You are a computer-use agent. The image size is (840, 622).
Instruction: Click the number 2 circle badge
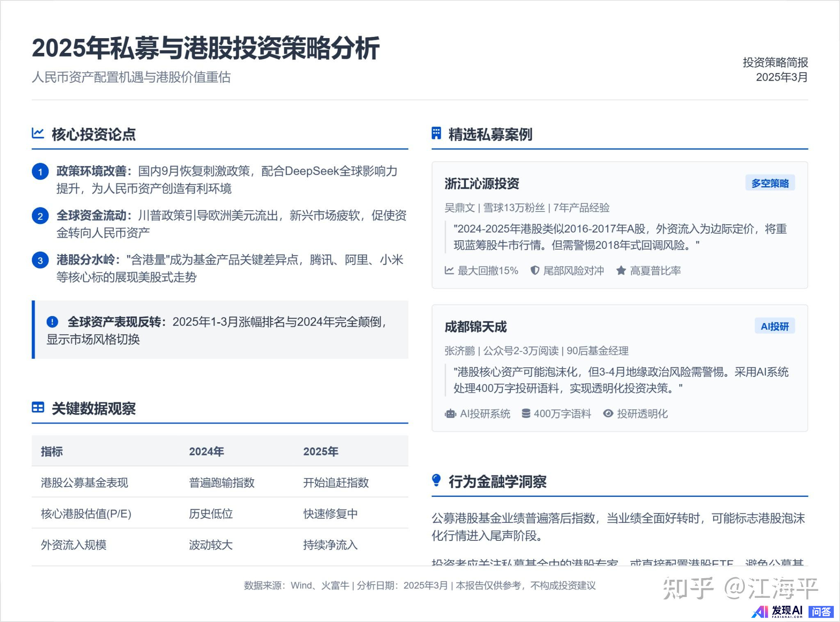pyautogui.click(x=40, y=216)
